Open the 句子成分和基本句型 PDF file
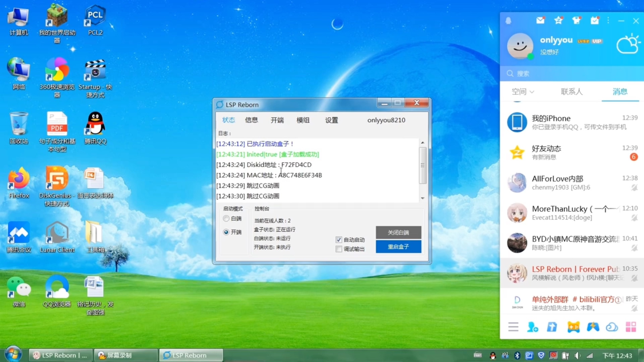644x362 pixels. tap(57, 132)
